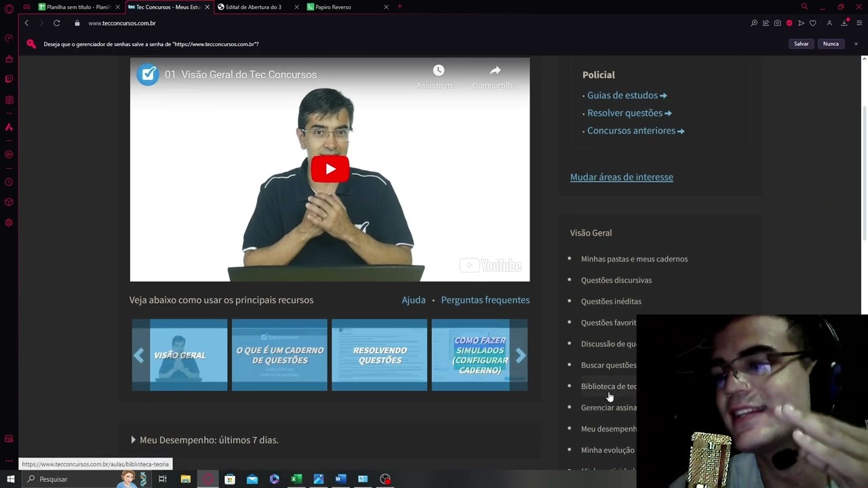This screenshot has width=868, height=488.
Task: Open the GX Corner gamepad icon
Action: 26,7
